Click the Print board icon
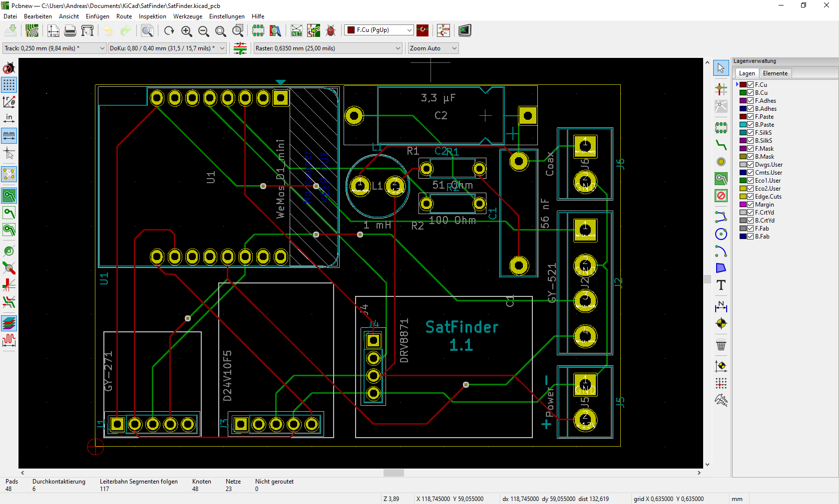The image size is (839, 504). tap(70, 31)
